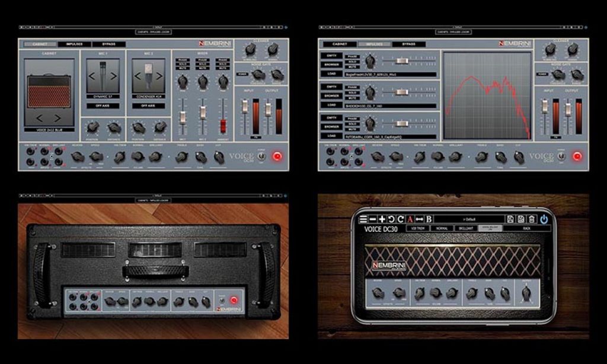Screen dimensions: 607x364
Task: Toggle Mute on third mixer channel
Action: tap(223, 68)
